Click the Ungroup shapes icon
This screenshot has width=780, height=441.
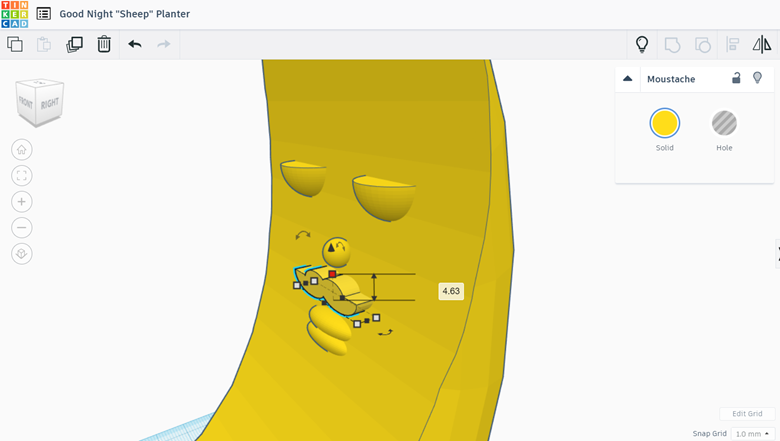[702, 45]
